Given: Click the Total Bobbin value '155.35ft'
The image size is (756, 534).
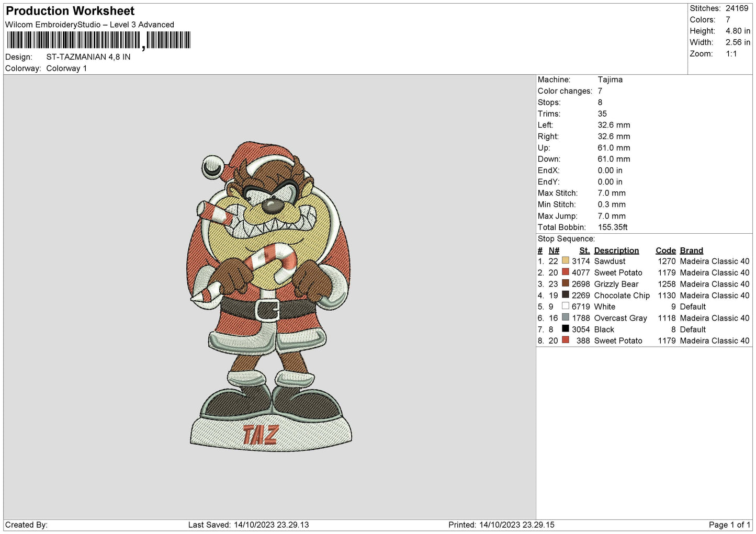Looking at the screenshot, I should click(x=613, y=228).
